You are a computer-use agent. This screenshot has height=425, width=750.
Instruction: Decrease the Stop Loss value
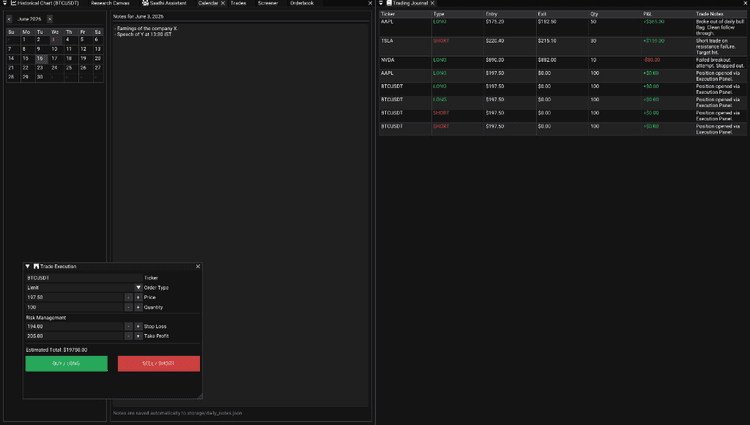[x=128, y=327]
